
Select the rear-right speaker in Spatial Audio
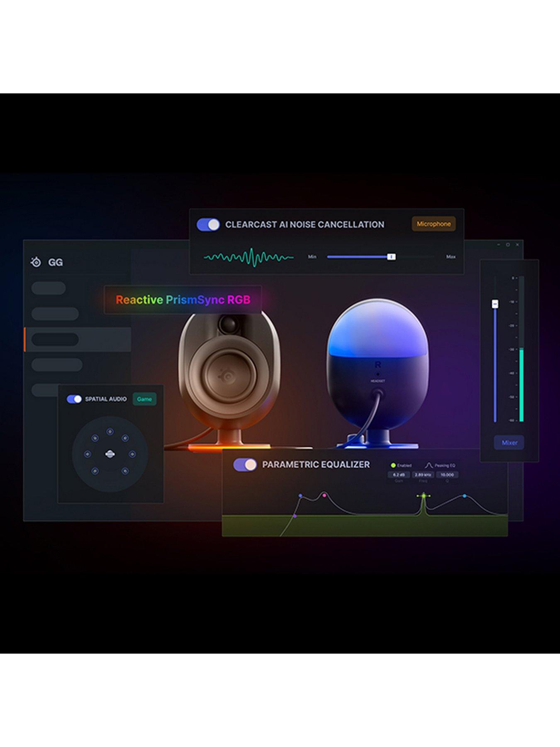(125, 471)
